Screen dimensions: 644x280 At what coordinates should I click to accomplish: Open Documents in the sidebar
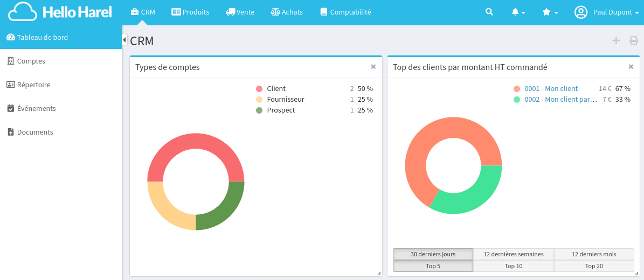pyautogui.click(x=35, y=132)
